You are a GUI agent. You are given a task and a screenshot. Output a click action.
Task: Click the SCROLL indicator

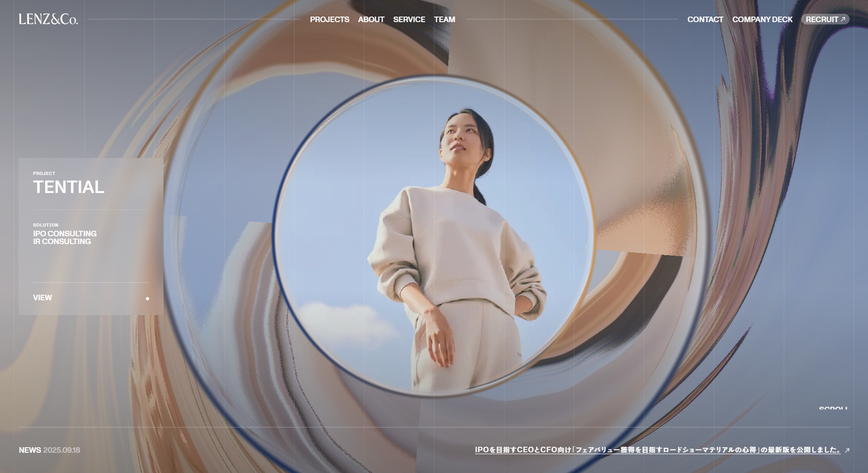click(833, 409)
